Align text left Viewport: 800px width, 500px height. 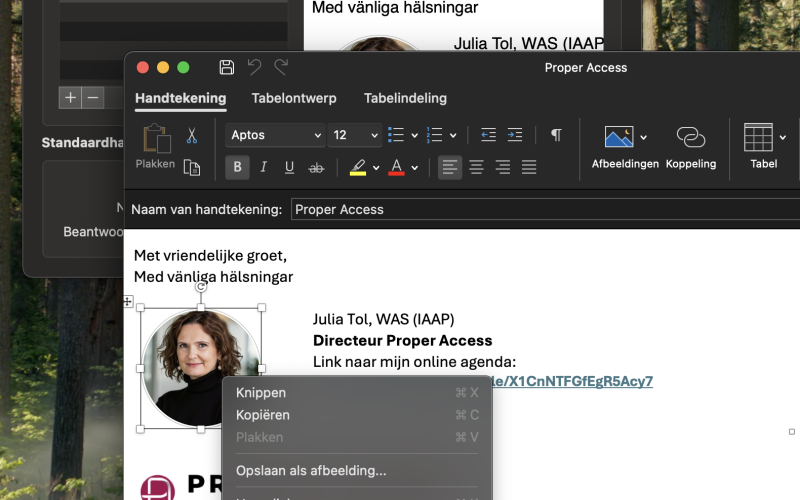450,167
